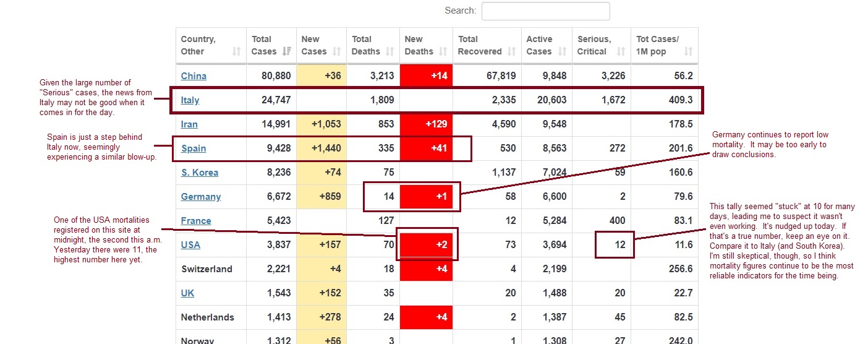Open the USA country link

pos(190,245)
